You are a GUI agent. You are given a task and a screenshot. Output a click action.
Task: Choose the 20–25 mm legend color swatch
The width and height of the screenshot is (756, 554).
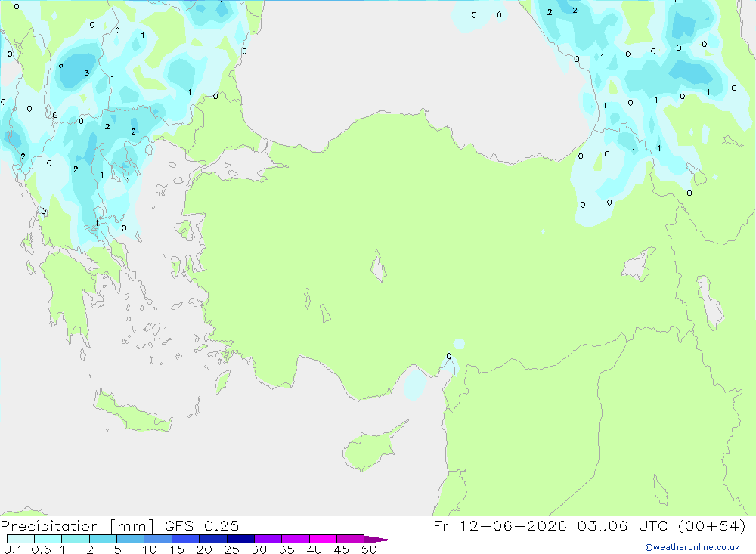212,539
